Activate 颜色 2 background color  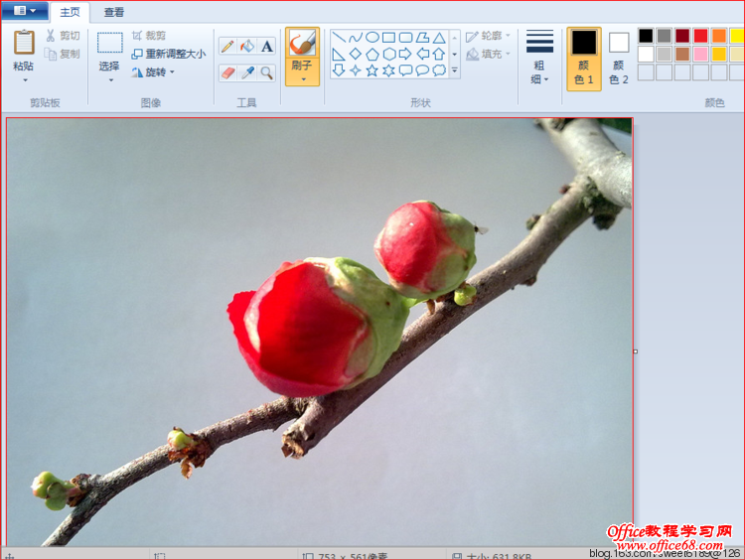click(619, 58)
